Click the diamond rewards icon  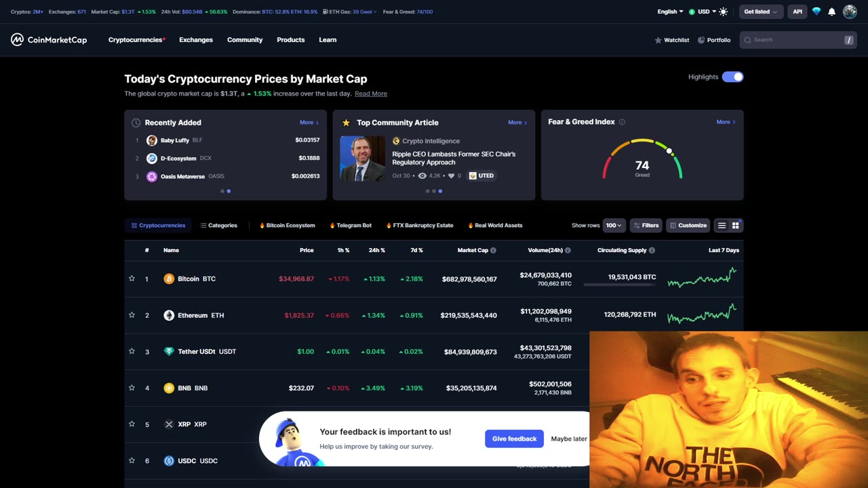(x=816, y=12)
